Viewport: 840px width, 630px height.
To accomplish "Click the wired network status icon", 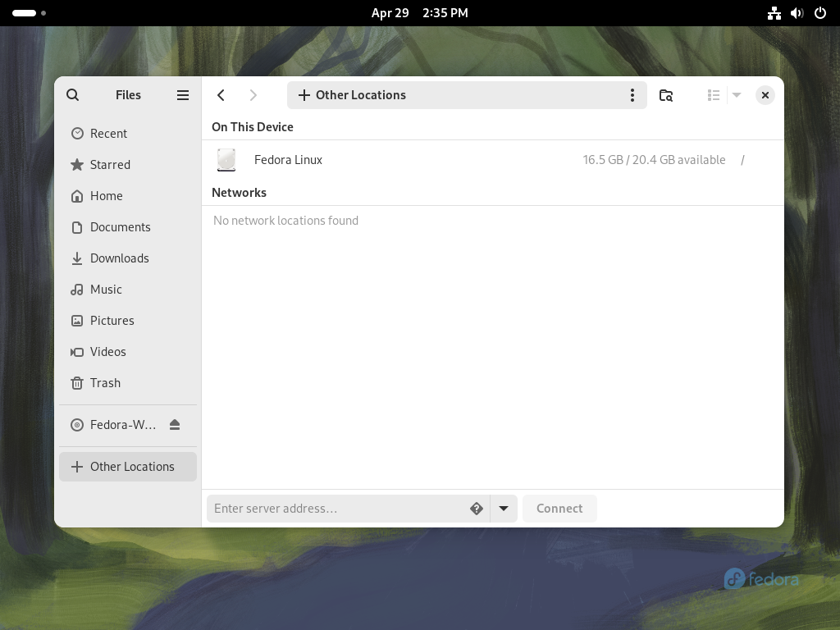I will pyautogui.click(x=774, y=13).
